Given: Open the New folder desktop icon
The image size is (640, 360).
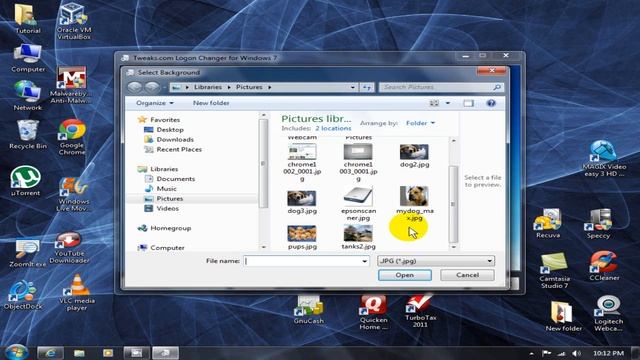Looking at the screenshot, I should coord(563,316).
